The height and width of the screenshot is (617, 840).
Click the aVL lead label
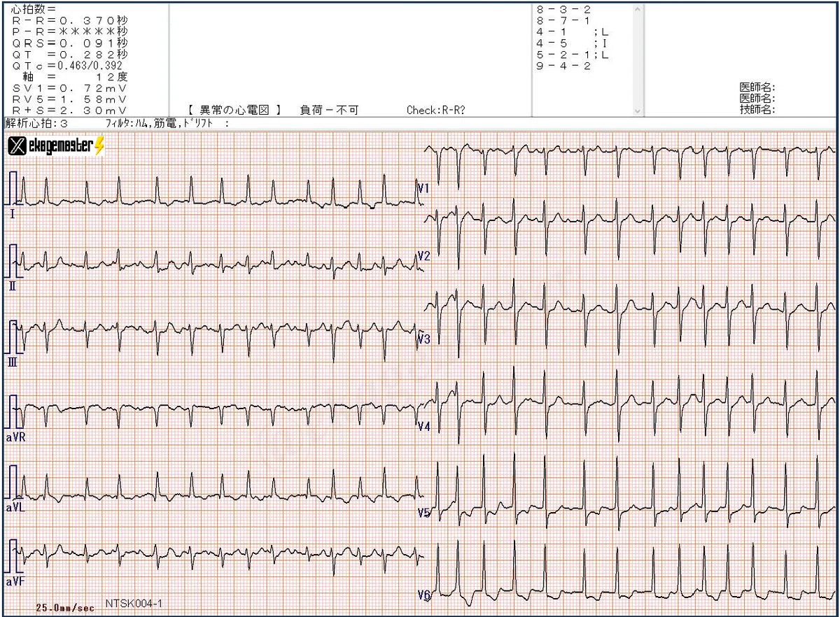(x=15, y=508)
